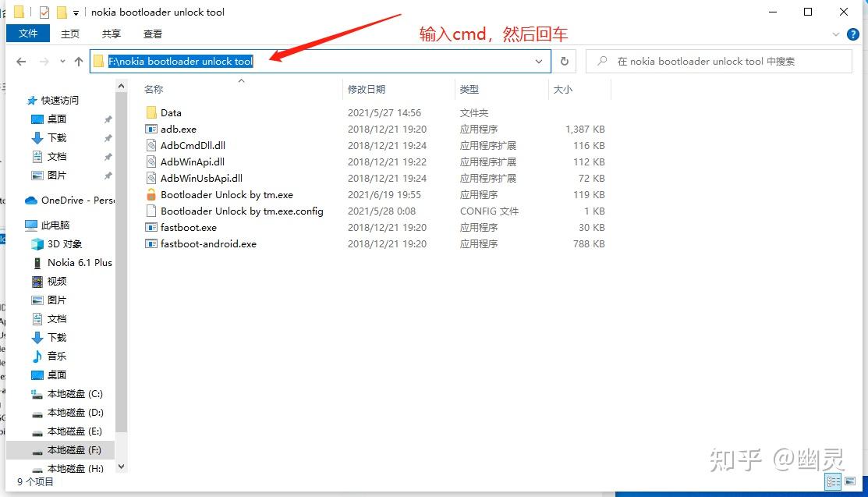
Task: Open the 文件 ribbon tab
Action: click(27, 34)
